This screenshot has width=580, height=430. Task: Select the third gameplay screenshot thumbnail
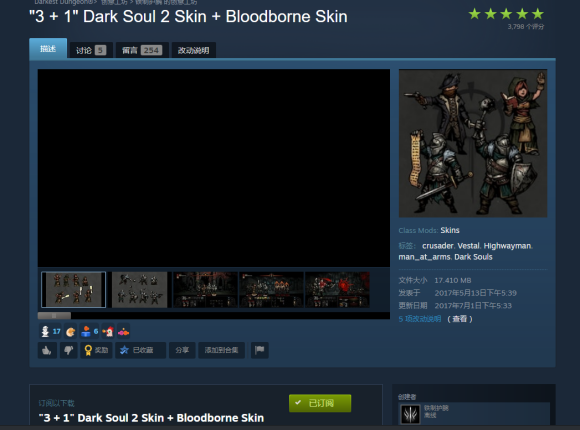(205, 290)
